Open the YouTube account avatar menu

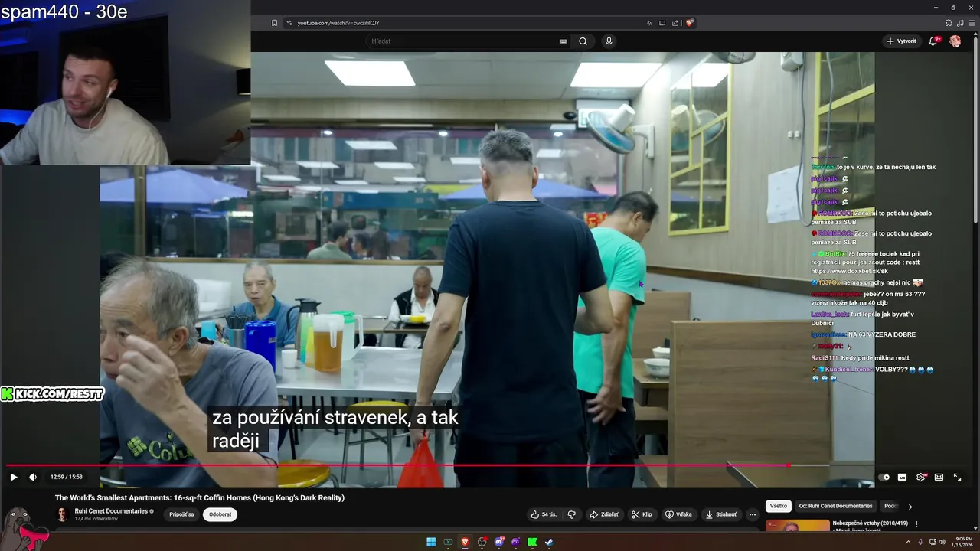(955, 41)
